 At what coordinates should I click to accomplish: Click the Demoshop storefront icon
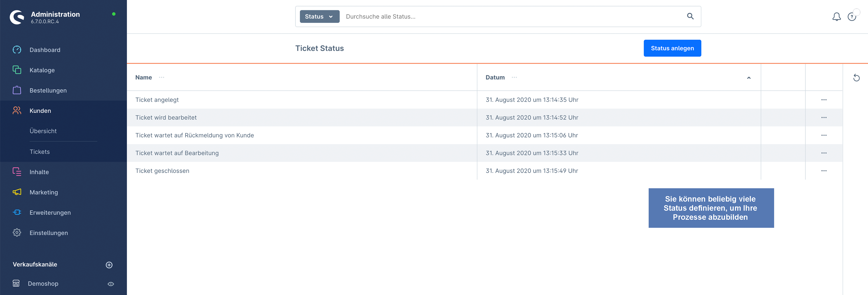[x=16, y=283]
